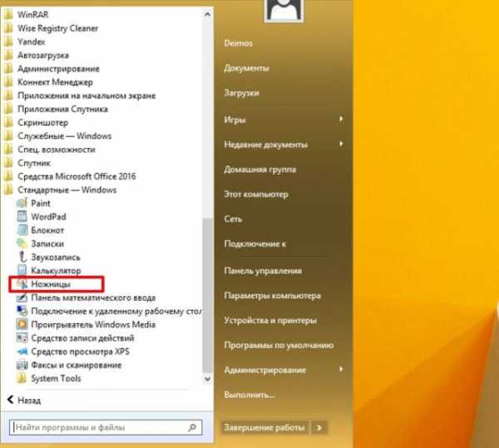Click the Скриншотер folder icon
This screenshot has width=499, height=448.
[8, 122]
